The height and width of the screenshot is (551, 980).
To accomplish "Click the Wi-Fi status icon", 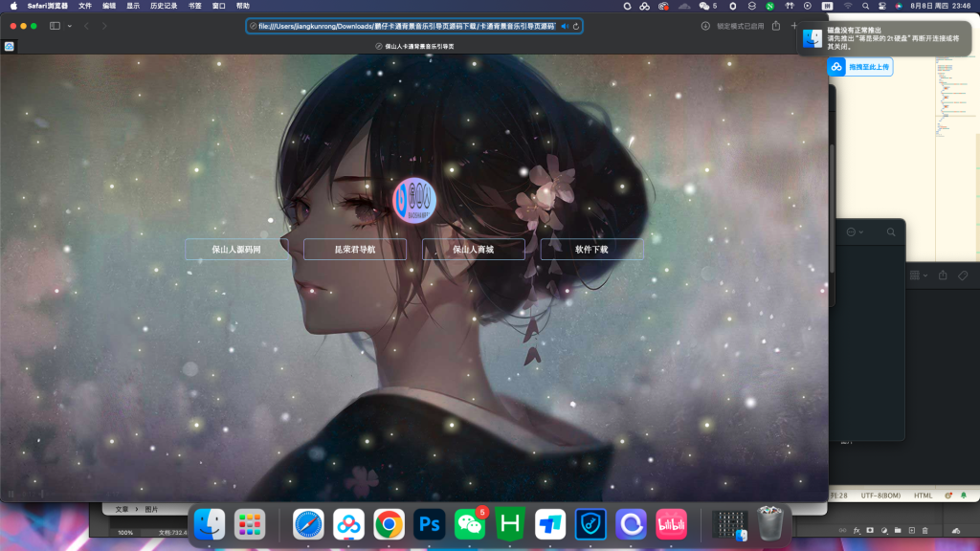I will click(848, 7).
